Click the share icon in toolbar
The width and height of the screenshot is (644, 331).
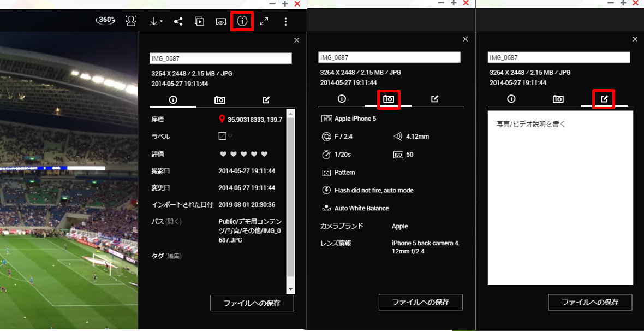pos(178,21)
